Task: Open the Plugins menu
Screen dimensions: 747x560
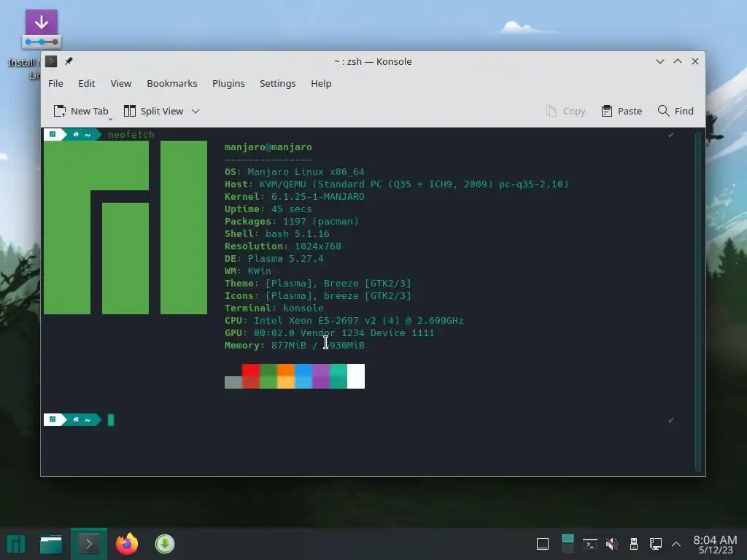Action: click(x=228, y=83)
